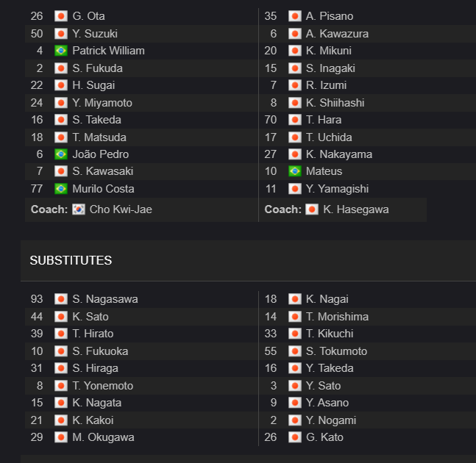Click coach name K. Hasegawa
Screen dimensions: 476x463
click(356, 209)
